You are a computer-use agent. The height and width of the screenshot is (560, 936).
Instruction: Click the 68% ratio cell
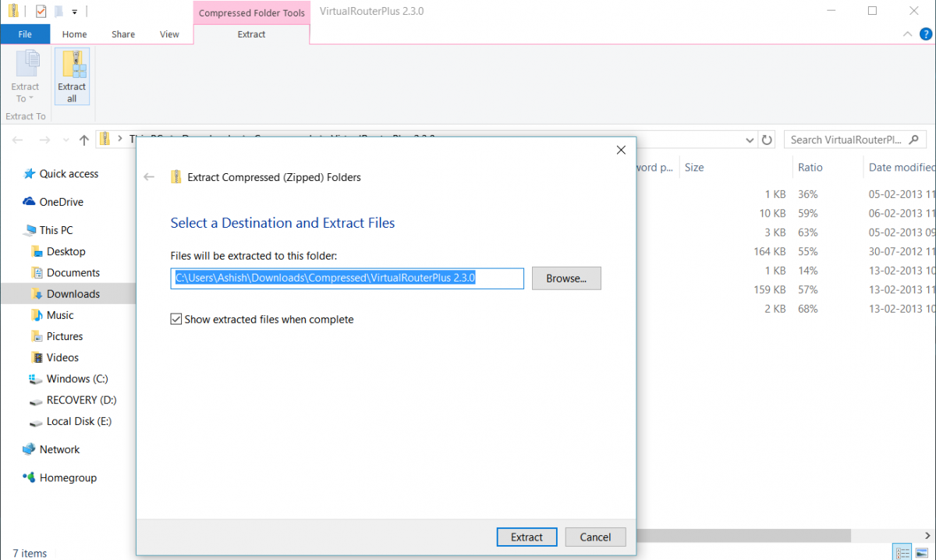[807, 309]
